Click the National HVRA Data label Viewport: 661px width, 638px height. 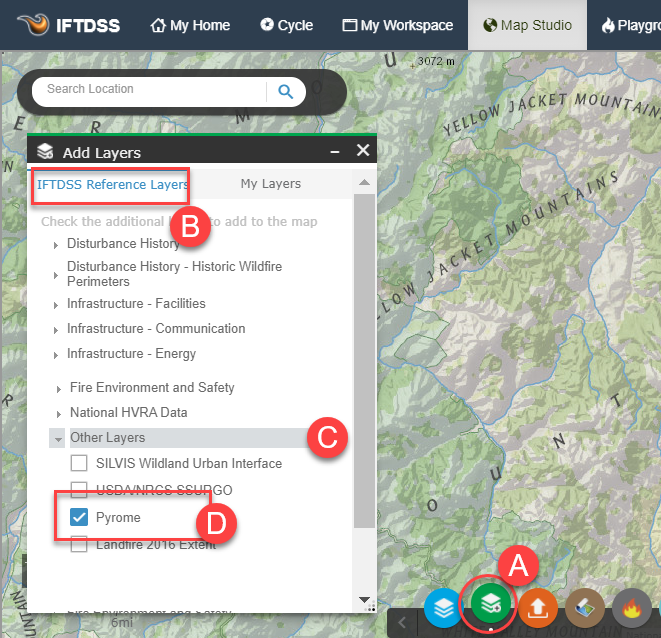(x=129, y=412)
